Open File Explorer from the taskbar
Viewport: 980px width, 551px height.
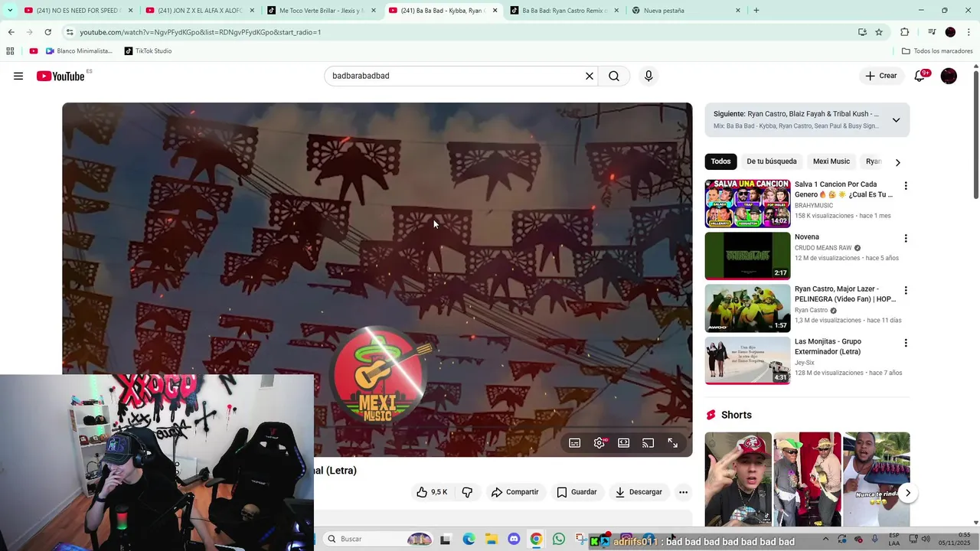491,539
